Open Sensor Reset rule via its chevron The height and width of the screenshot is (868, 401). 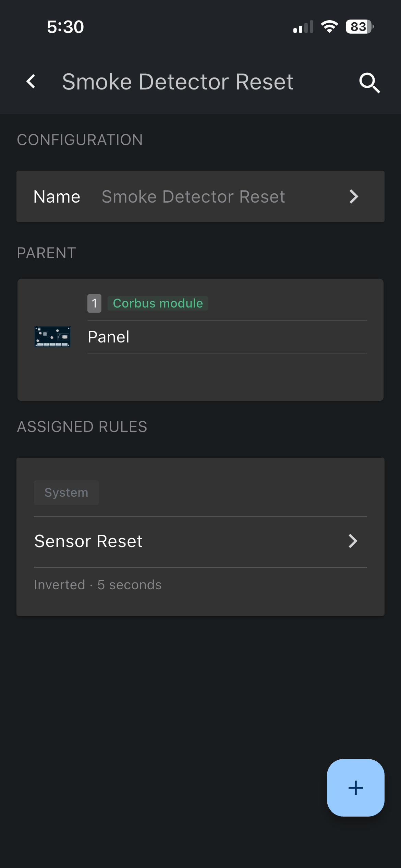point(353,541)
